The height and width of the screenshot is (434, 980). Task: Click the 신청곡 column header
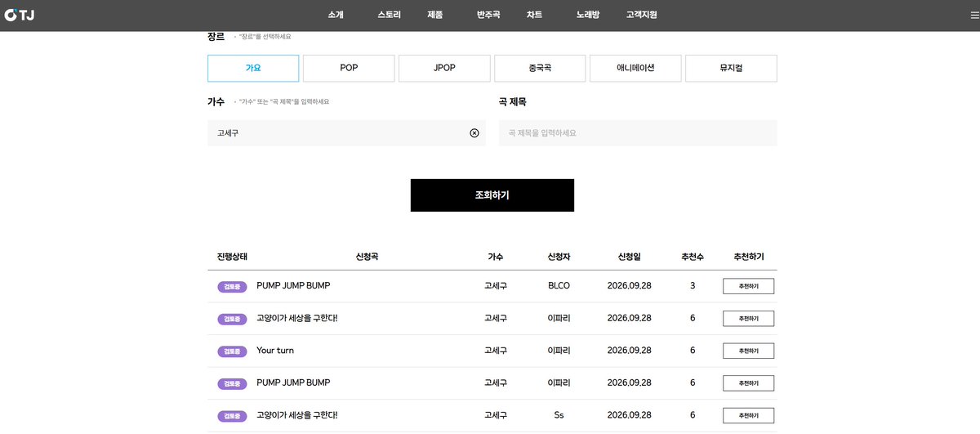[x=367, y=257]
